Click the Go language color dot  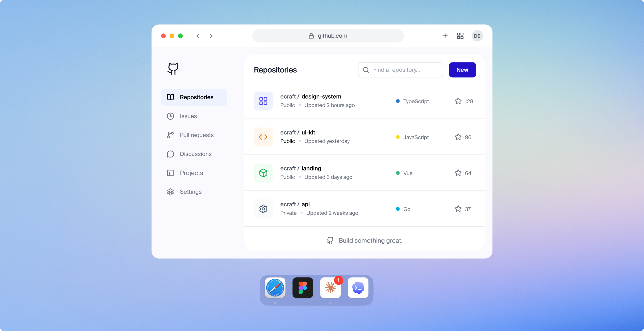point(398,209)
